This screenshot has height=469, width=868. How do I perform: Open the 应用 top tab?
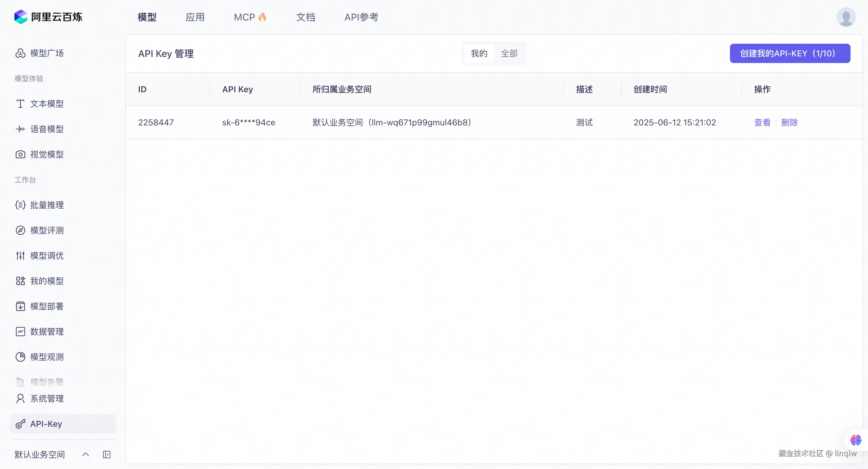[195, 17]
